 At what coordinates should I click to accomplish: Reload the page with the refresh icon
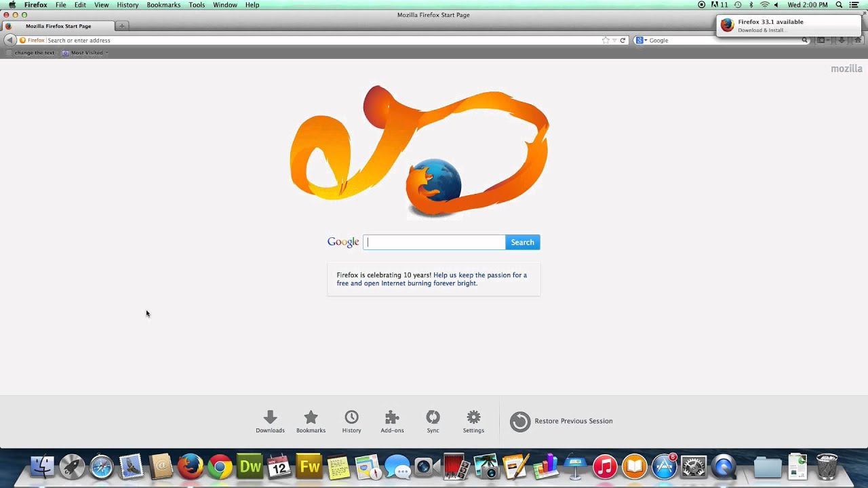tap(623, 40)
